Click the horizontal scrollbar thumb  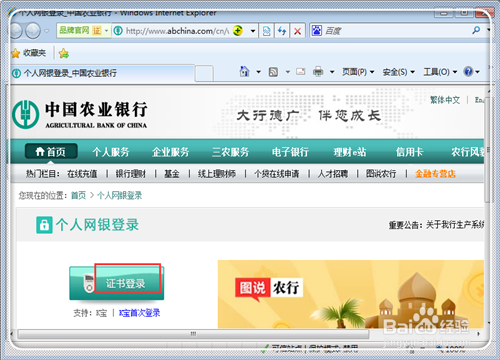click(193, 334)
